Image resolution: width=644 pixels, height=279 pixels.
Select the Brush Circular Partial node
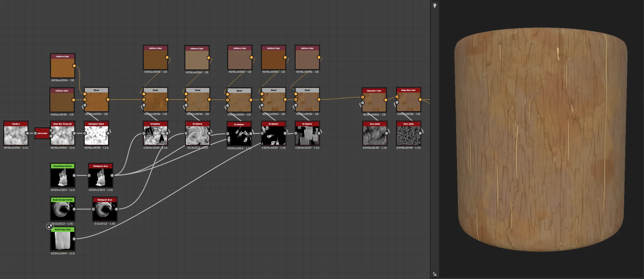click(63, 209)
